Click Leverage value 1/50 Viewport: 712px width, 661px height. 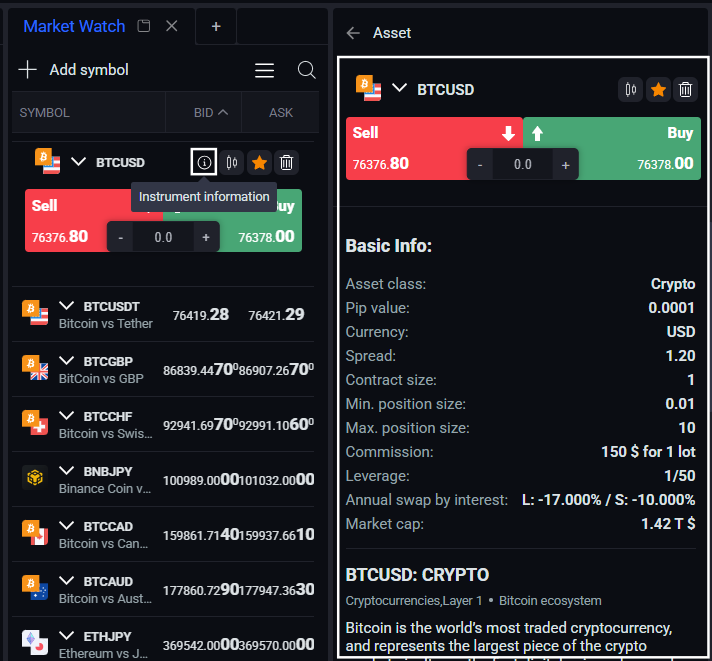(679, 476)
